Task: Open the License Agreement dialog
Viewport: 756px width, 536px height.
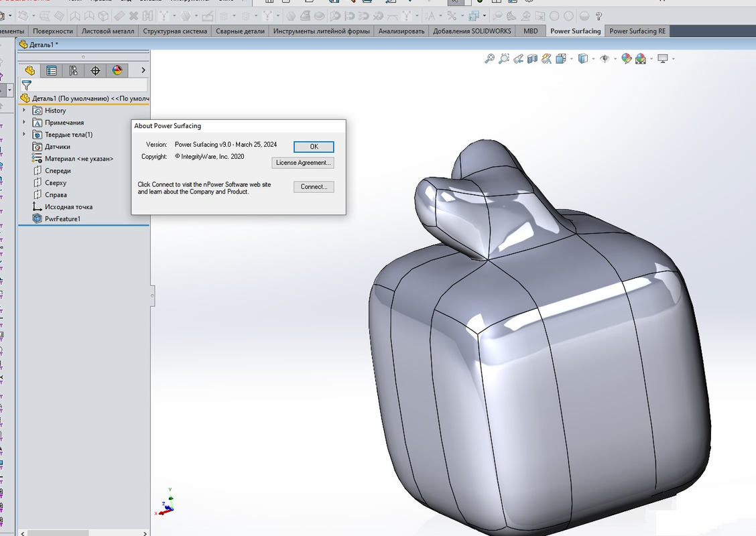Action: [x=303, y=163]
